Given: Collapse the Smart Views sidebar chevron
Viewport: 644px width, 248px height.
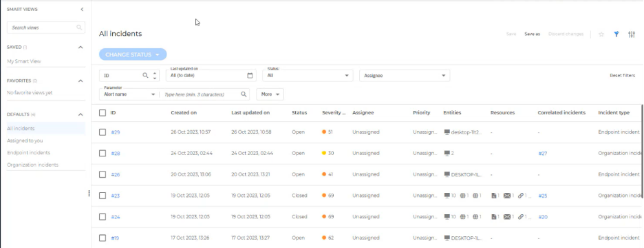Looking at the screenshot, I should (x=82, y=9).
